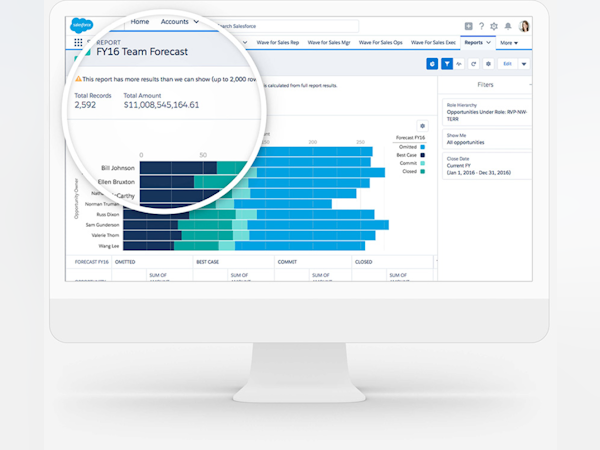Image resolution: width=600 pixels, height=450 pixels.
Task: Open the Role Hierarchy filter card
Action: tap(487, 112)
